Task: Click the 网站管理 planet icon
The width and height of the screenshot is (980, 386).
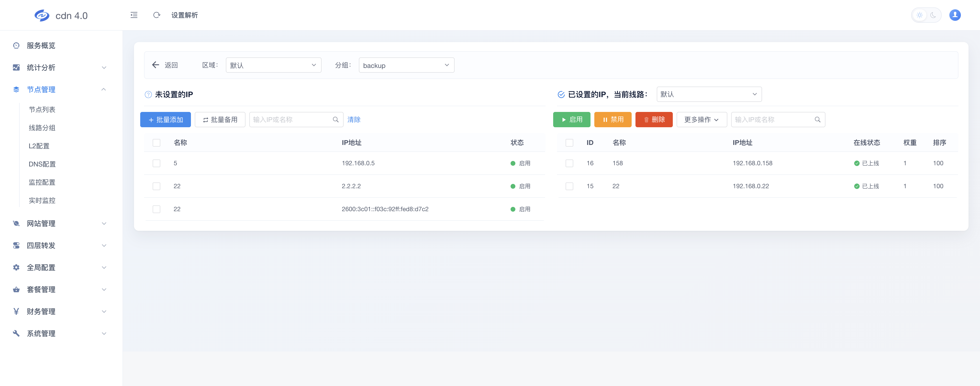Action: point(16,224)
